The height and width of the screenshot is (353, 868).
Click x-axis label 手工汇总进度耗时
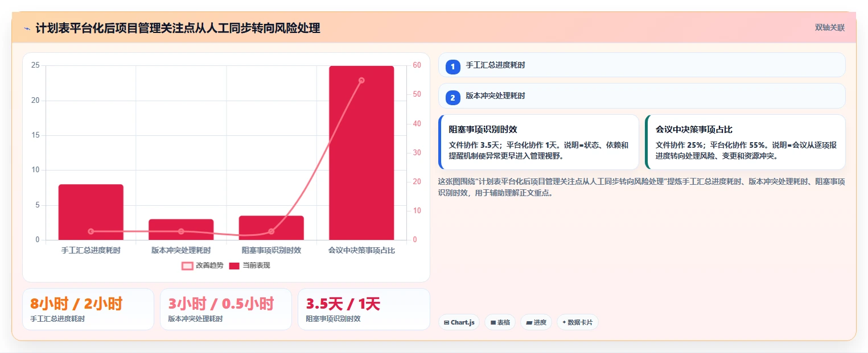point(90,250)
